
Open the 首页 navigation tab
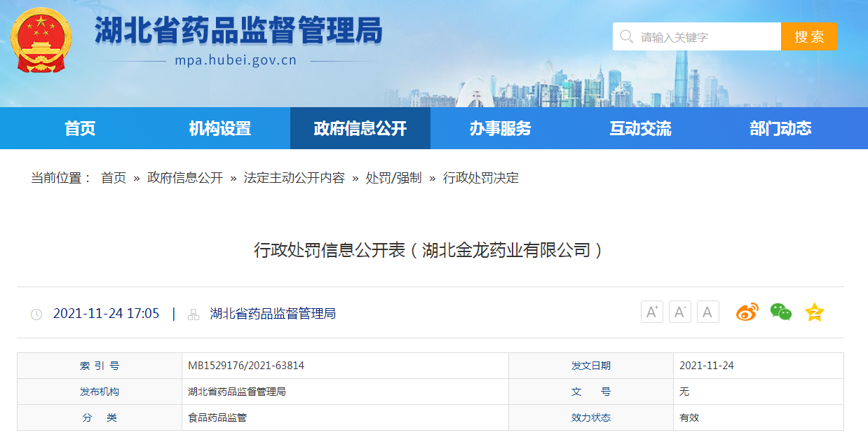80,128
